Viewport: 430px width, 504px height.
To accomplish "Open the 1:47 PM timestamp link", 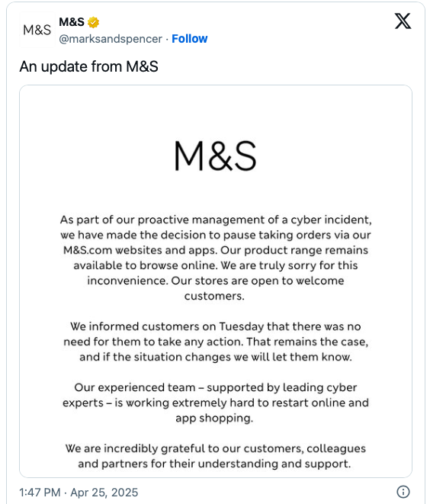I will (40, 492).
